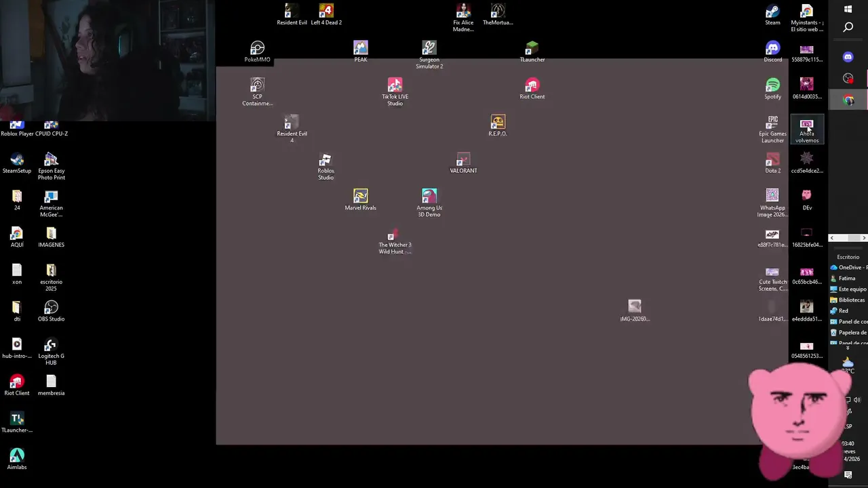Image resolution: width=868 pixels, height=488 pixels.
Task: Switch to Discord in the taskbar
Action: (x=848, y=57)
